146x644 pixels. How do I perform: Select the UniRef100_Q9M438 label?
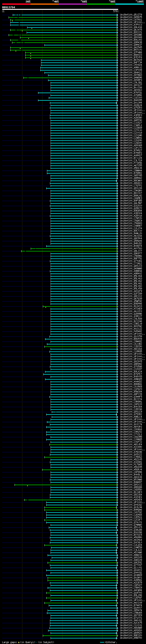click(x=131, y=42)
